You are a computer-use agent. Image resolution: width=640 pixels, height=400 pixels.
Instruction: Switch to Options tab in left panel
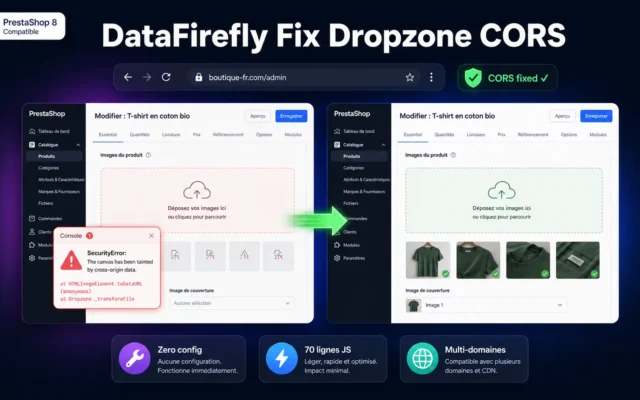[x=264, y=135]
